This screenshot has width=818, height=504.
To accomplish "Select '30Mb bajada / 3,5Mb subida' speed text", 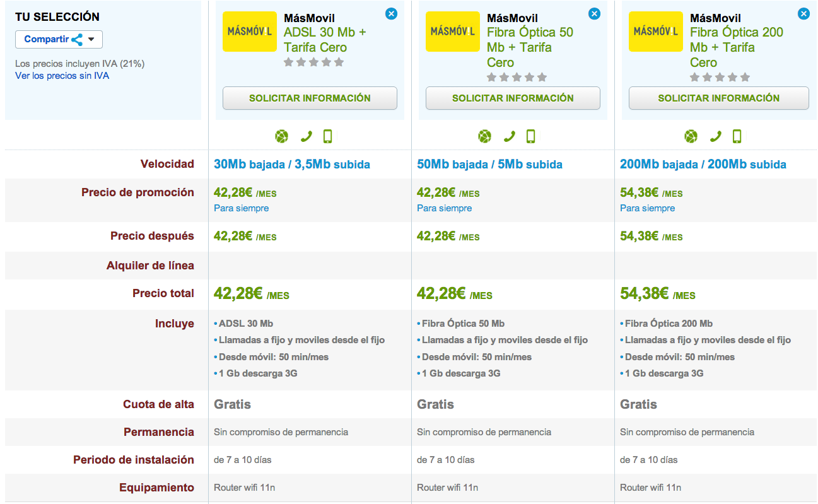I will (x=292, y=165).
